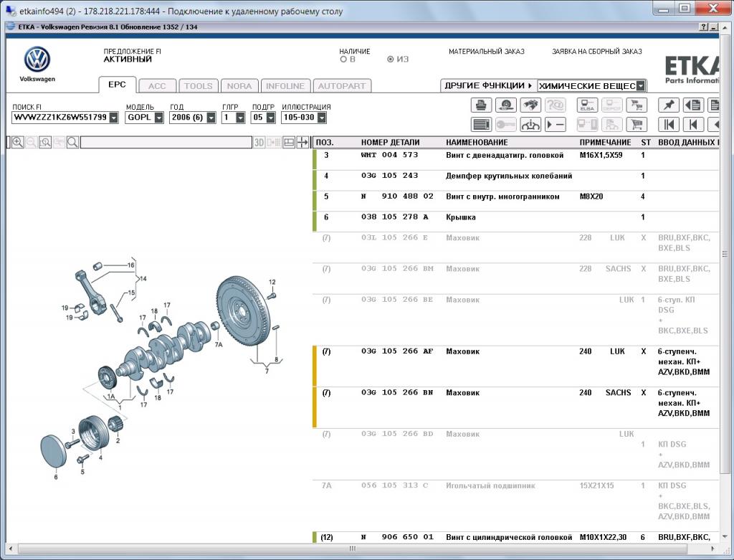Switch to the INFOLINE tab
The width and height of the screenshot is (734, 560).
(285, 86)
